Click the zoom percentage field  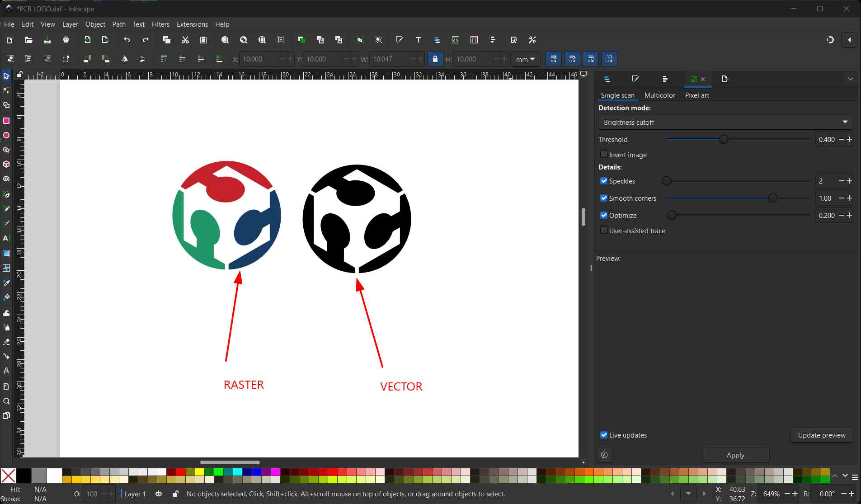[x=772, y=494]
